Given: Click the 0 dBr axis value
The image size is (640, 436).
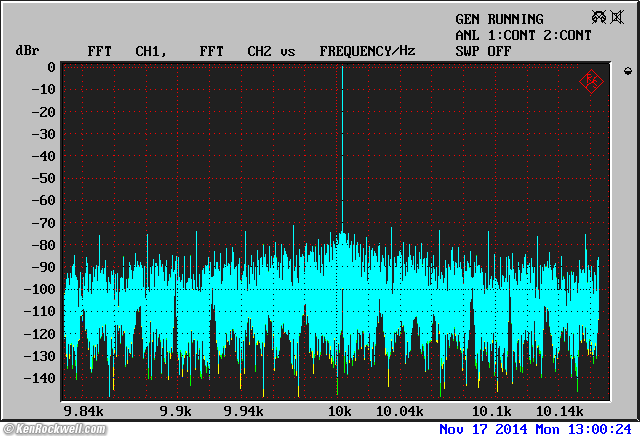Looking at the screenshot, I should click(x=51, y=67).
